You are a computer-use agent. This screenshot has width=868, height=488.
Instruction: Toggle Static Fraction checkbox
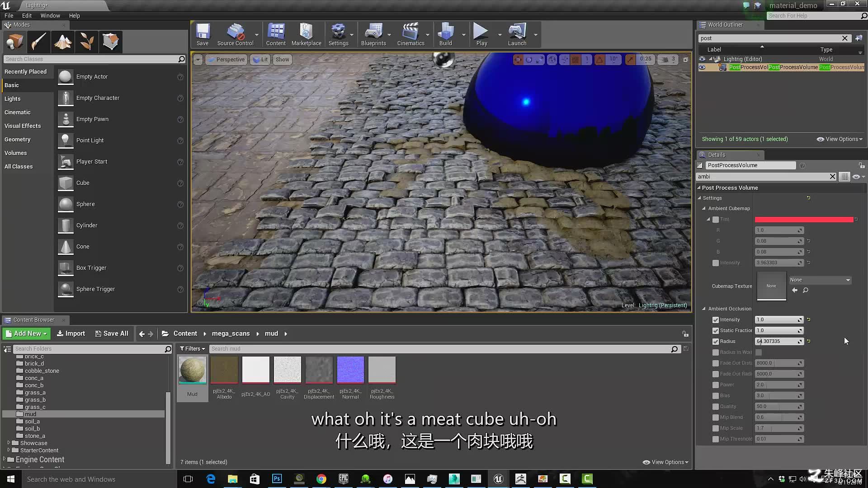pos(716,331)
